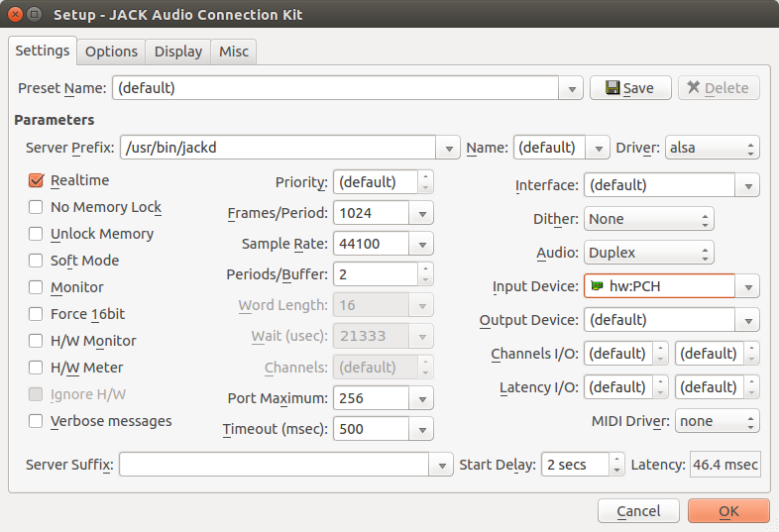
Task: Click the Sample Rate 44100 field
Action: pos(371,244)
